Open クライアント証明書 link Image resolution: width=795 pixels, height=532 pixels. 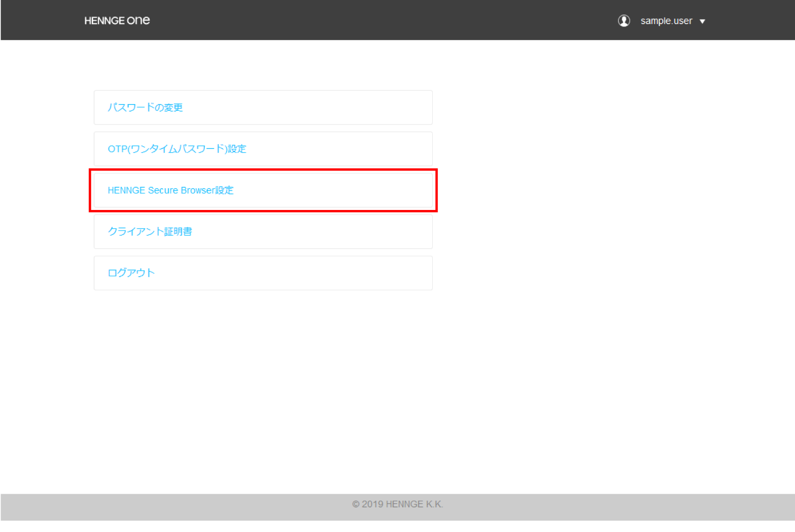149,232
